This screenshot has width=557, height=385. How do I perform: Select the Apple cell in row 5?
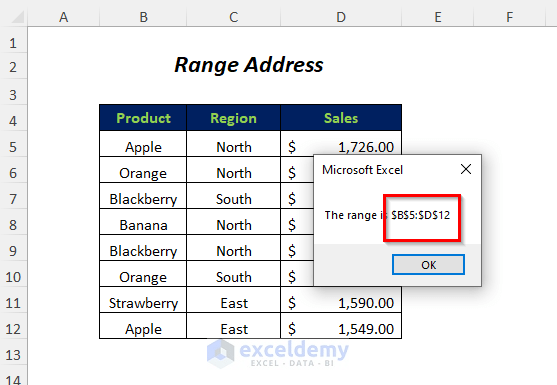pos(143,144)
